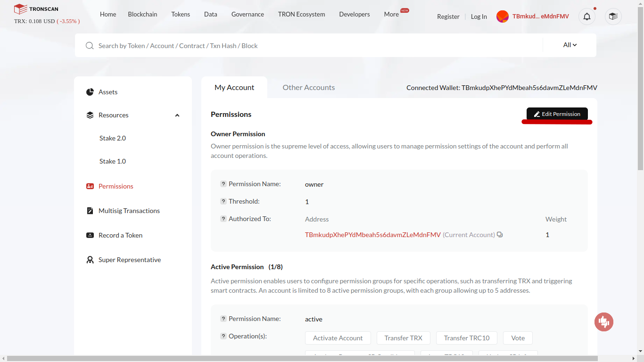Copy the owner address via copy icon

tap(500, 235)
